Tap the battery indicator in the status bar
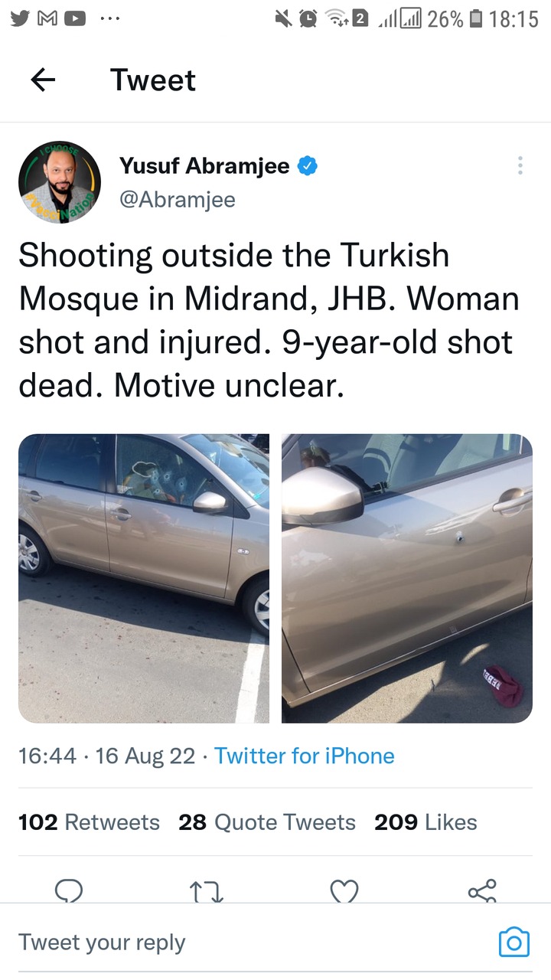551x980 pixels. tap(475, 18)
